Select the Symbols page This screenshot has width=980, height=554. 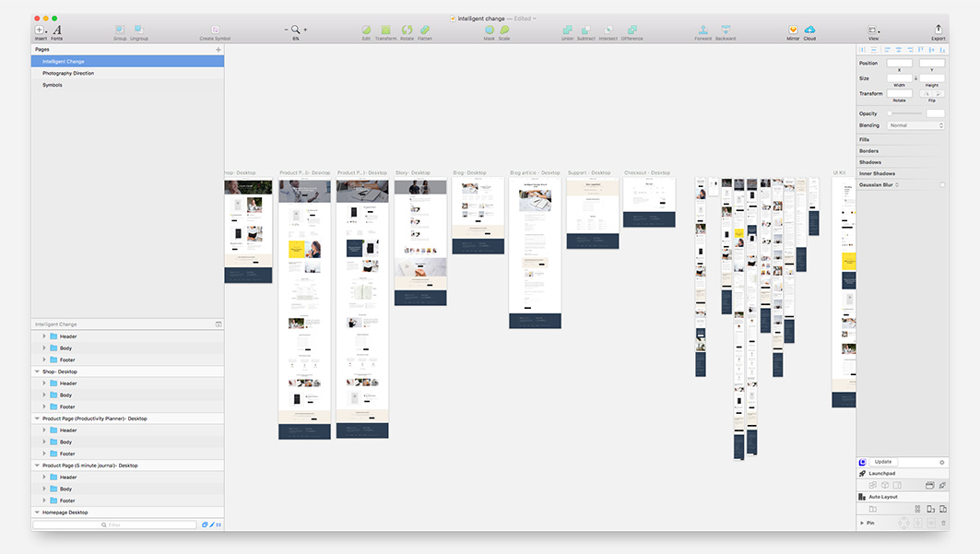click(127, 85)
